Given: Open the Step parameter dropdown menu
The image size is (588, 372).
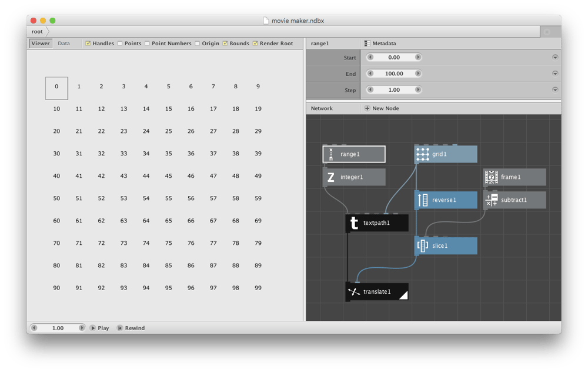Looking at the screenshot, I should tap(555, 89).
